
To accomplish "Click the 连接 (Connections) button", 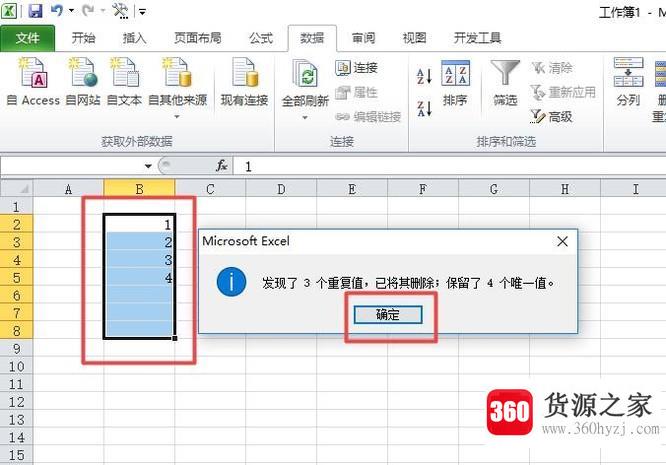I will (x=356, y=68).
